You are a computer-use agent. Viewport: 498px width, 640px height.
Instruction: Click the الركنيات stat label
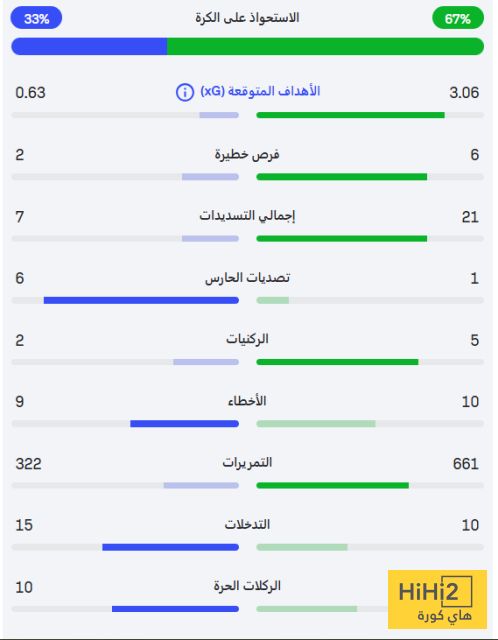(247, 339)
